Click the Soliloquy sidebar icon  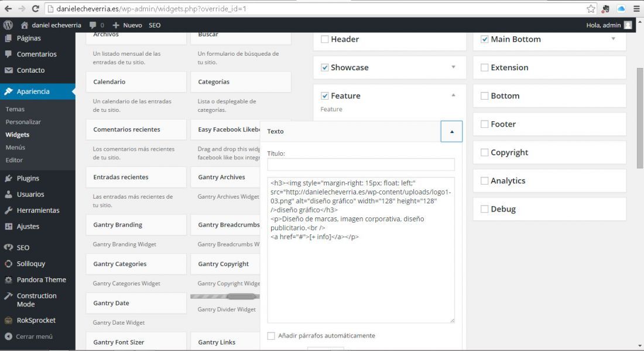[x=8, y=264]
